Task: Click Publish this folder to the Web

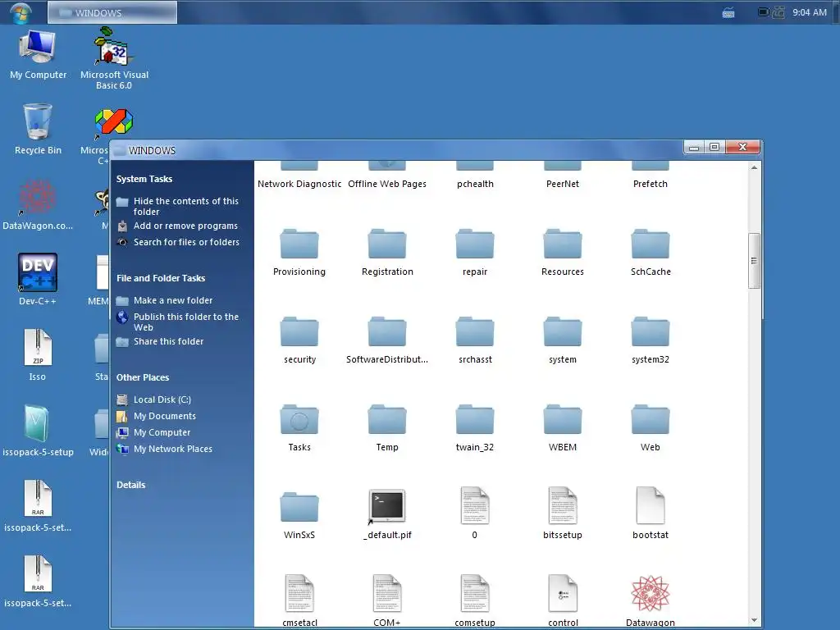Action: click(185, 322)
